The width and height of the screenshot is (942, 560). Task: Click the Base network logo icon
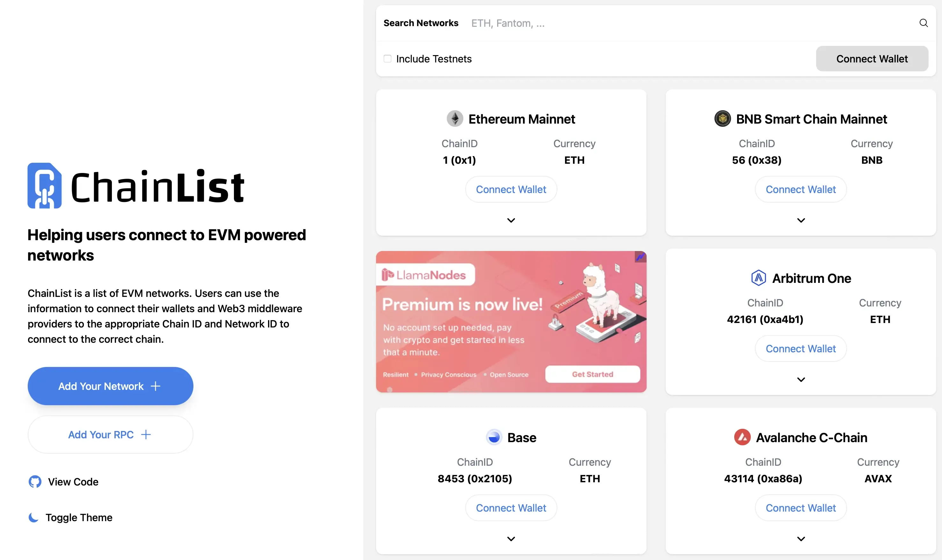(494, 437)
